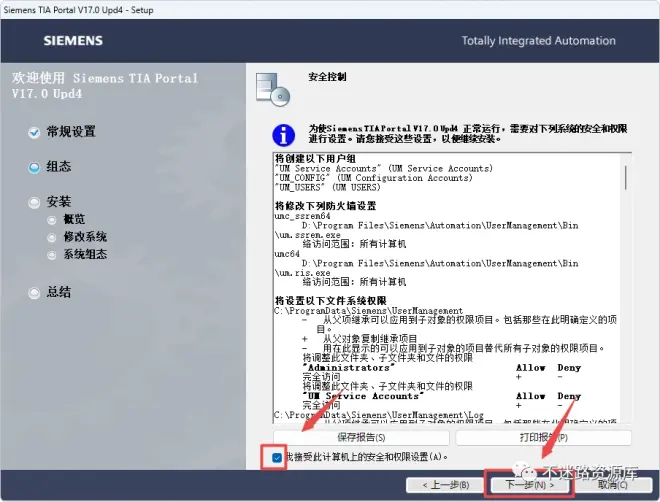Click the 将设置以下文件系统权限 heading
The image size is (660, 502).
pyautogui.click(x=330, y=300)
